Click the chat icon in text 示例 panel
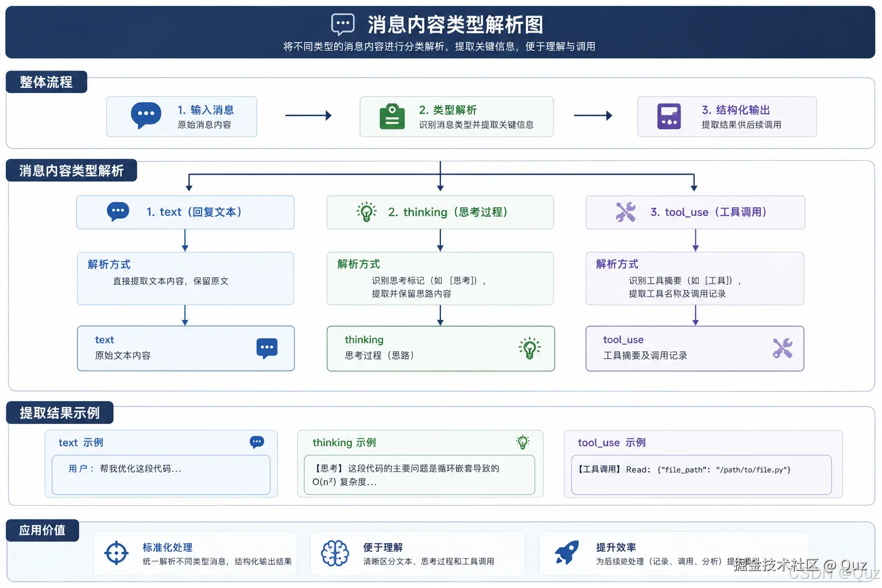This screenshot has height=588, width=882. tap(257, 442)
